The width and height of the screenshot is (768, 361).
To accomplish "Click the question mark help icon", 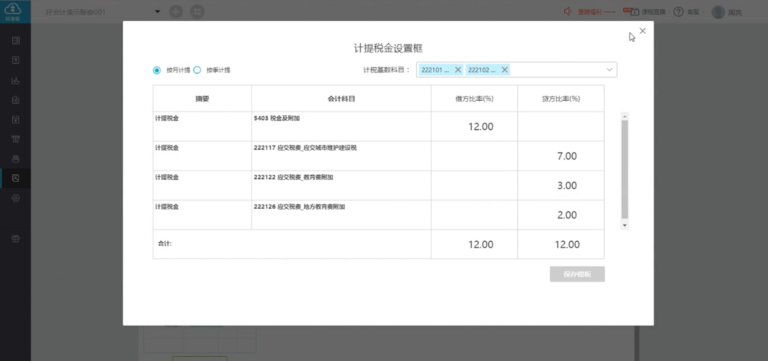I will click(678, 12).
